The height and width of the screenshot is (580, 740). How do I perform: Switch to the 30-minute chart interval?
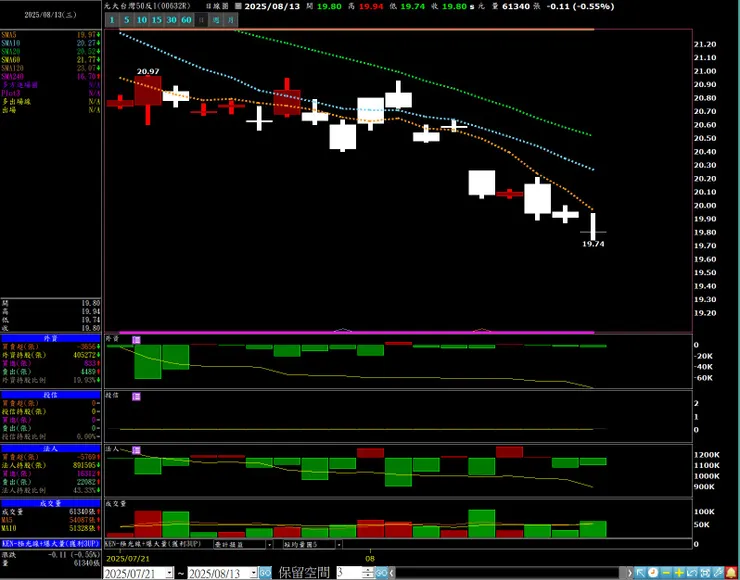171,20
